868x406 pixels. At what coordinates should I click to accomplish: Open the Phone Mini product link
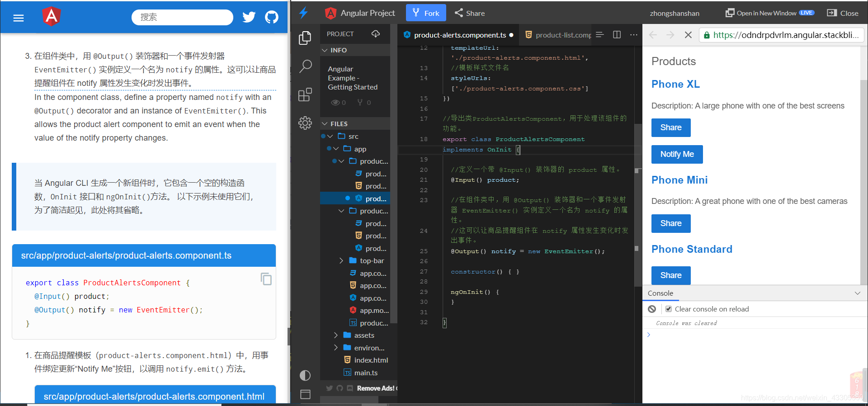(x=679, y=180)
